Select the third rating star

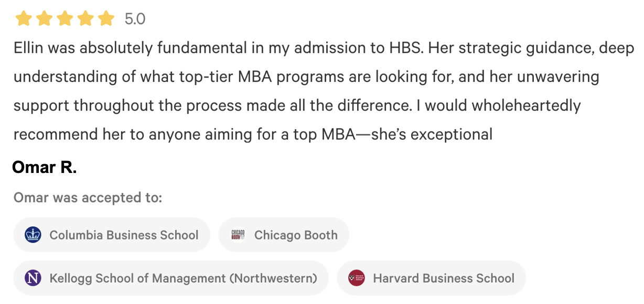coord(65,19)
